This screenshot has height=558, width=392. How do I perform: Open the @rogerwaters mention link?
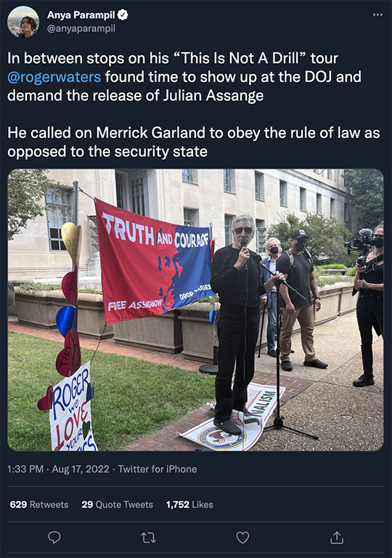pyautogui.click(x=54, y=77)
